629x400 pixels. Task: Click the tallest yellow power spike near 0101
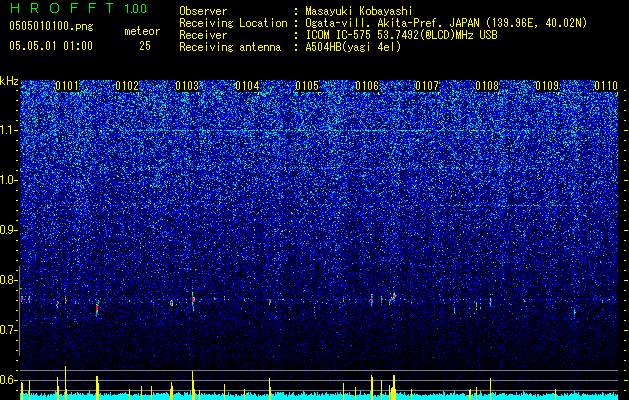tap(65, 382)
